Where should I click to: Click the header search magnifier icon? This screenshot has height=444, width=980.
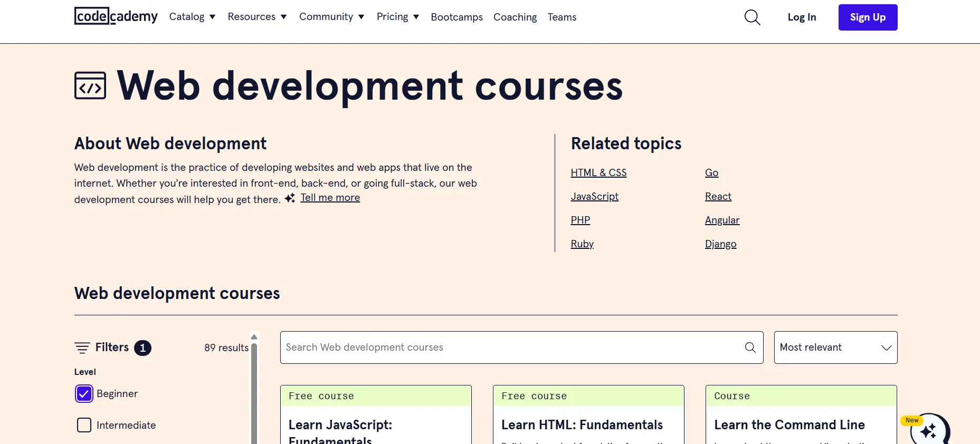coord(752,17)
